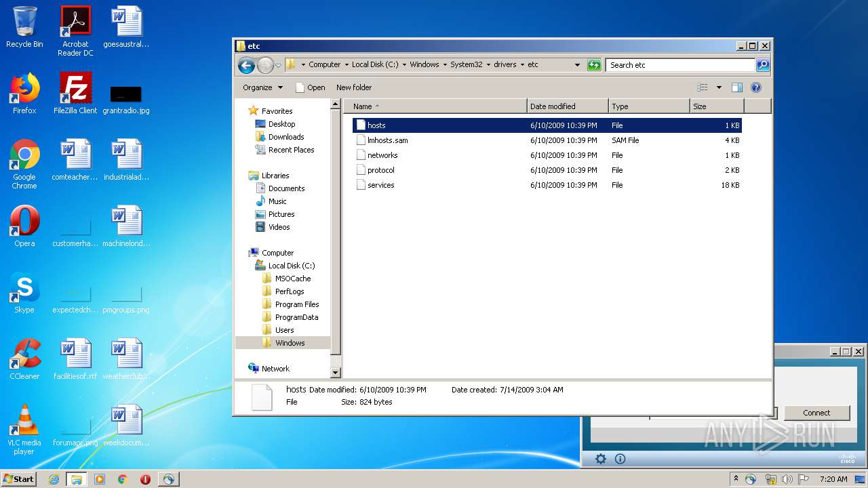Sort by the Type column header
This screenshot has height=488, width=868.
649,106
